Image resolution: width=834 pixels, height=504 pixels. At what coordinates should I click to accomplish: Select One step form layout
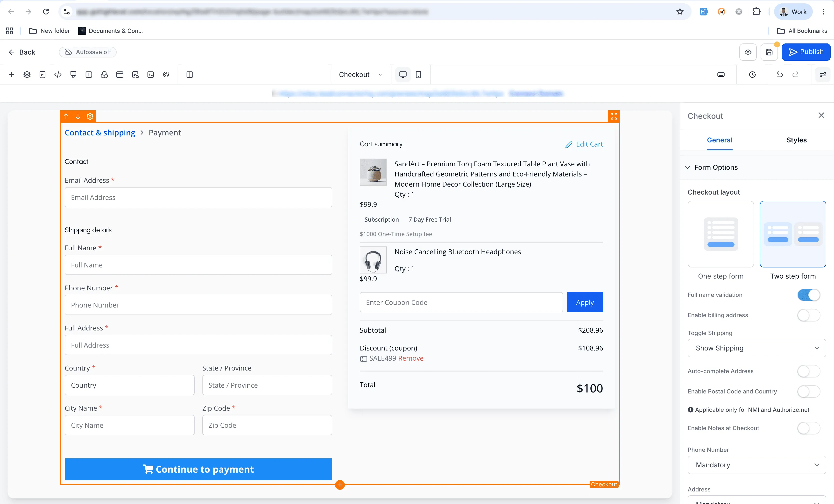[x=721, y=234]
